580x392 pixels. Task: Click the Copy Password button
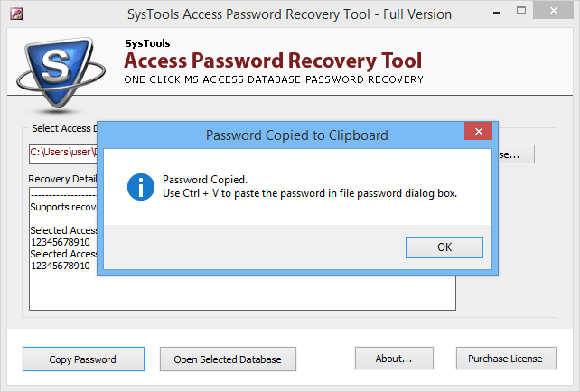click(83, 359)
